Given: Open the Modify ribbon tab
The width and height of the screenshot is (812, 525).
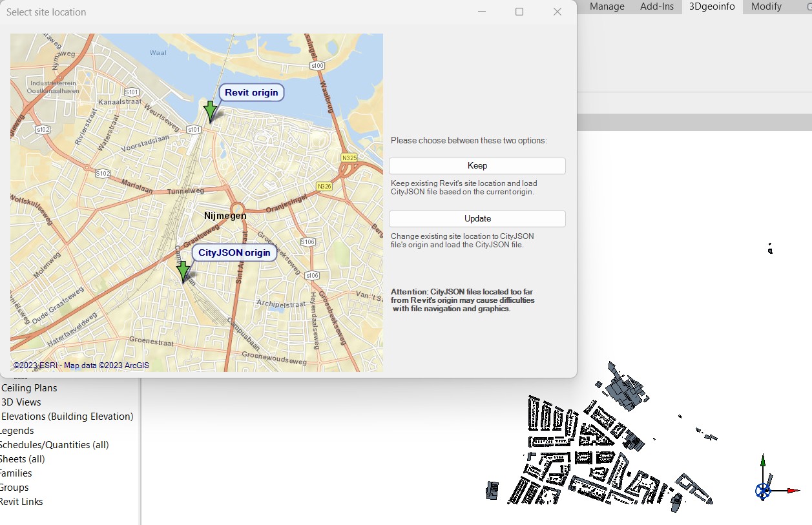Looking at the screenshot, I should pos(768,6).
